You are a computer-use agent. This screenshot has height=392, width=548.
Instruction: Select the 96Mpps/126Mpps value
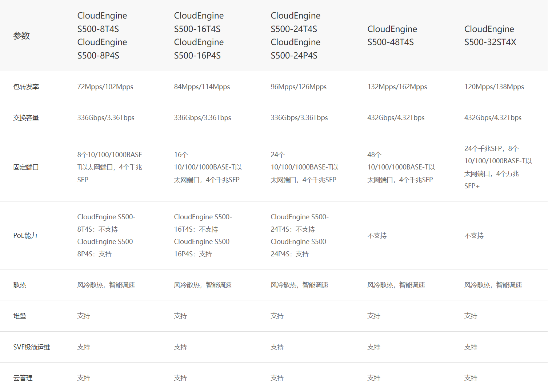click(299, 87)
